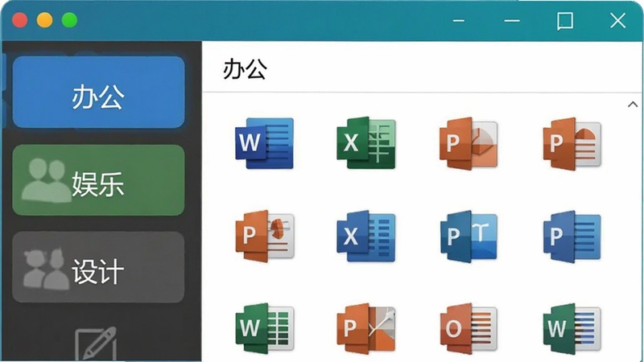
Task: Maximize the window with the square button
Action: 565,21
